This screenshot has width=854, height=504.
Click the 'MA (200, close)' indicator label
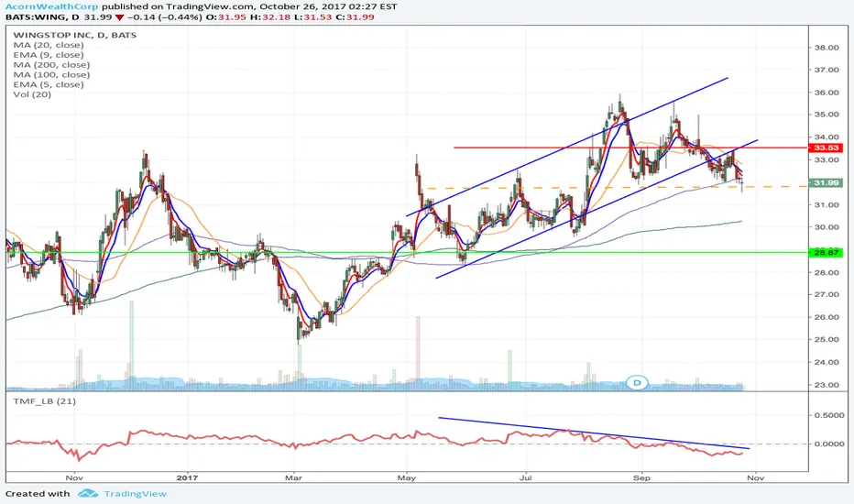pyautogui.click(x=51, y=65)
